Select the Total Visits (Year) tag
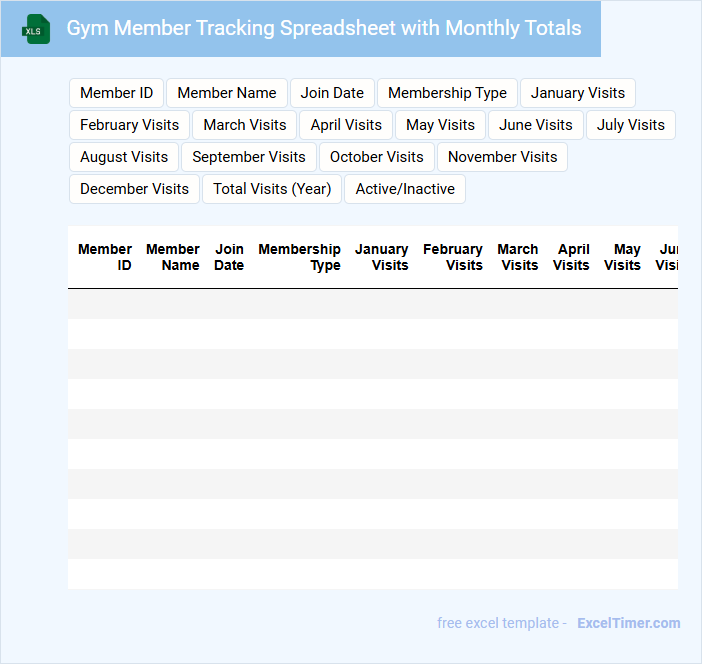The image size is (702, 664). 272,189
